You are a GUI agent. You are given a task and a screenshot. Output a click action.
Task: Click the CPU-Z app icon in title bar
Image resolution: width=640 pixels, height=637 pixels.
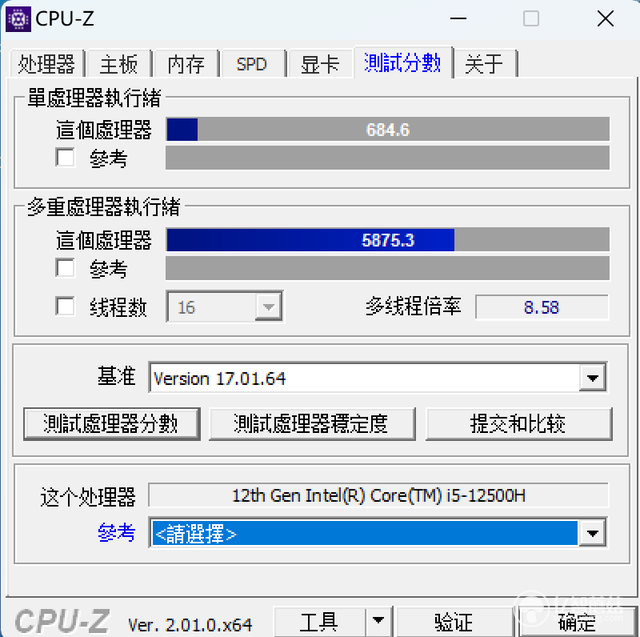click(18, 19)
